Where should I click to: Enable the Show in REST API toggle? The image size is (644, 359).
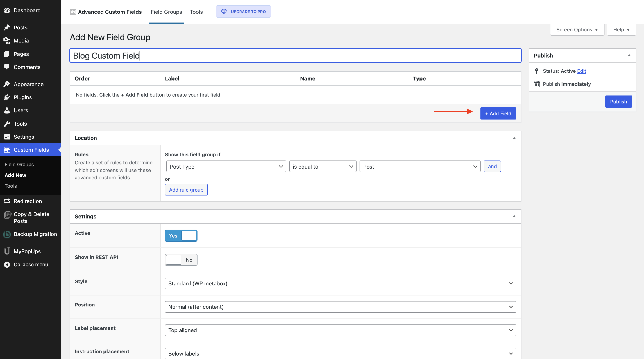pos(181,260)
